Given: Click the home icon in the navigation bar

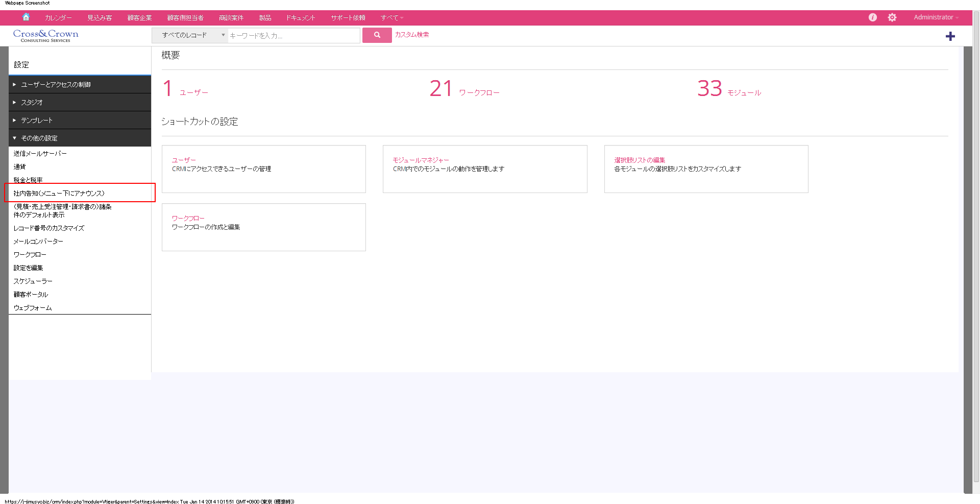Looking at the screenshot, I should pyautogui.click(x=26, y=17).
